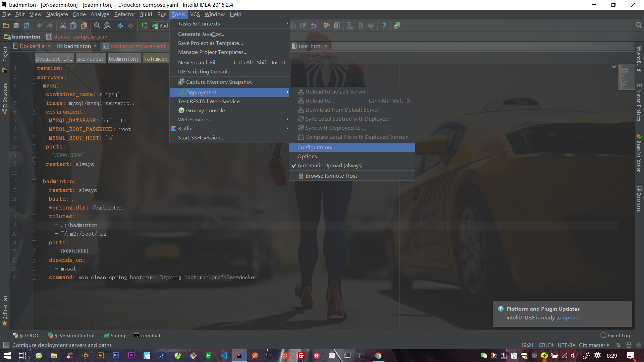The image size is (644, 362).
Task: Choose Start SSH session... menu item
Action: pyautogui.click(x=229, y=138)
